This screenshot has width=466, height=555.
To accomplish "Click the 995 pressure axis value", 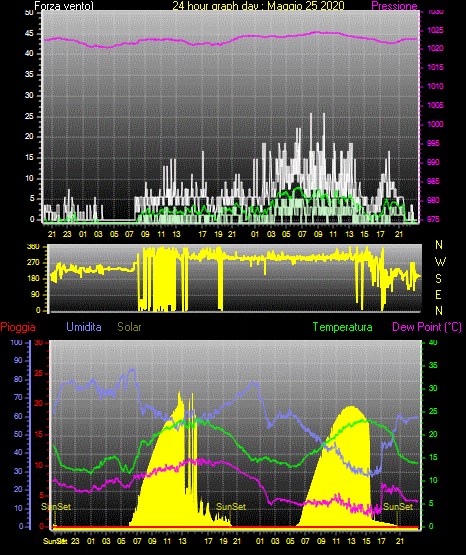I will point(434,143).
